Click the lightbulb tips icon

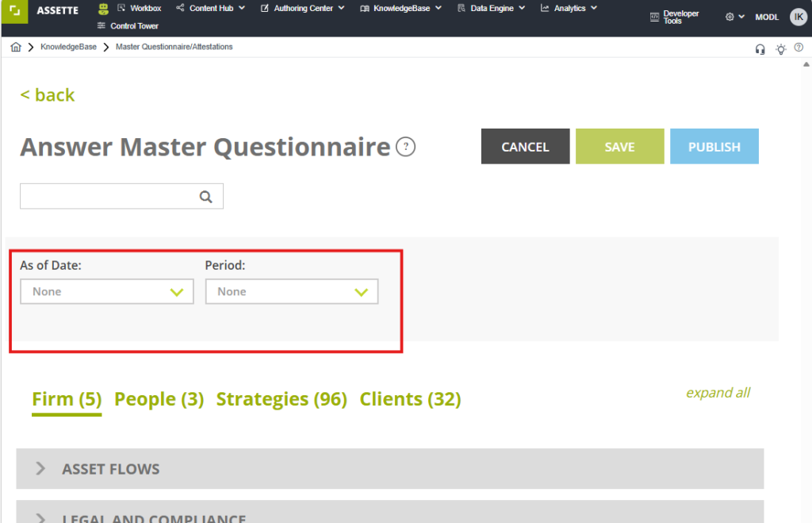click(780, 49)
